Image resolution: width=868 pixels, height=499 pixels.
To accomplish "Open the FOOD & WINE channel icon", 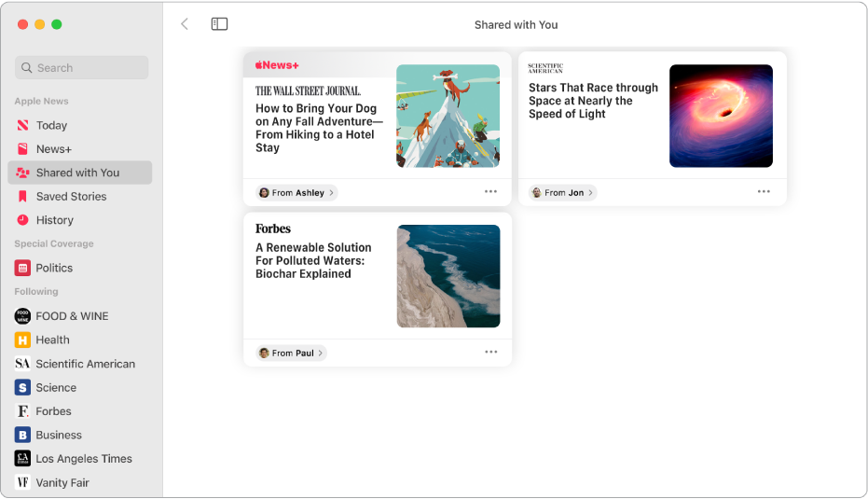I will point(22,316).
